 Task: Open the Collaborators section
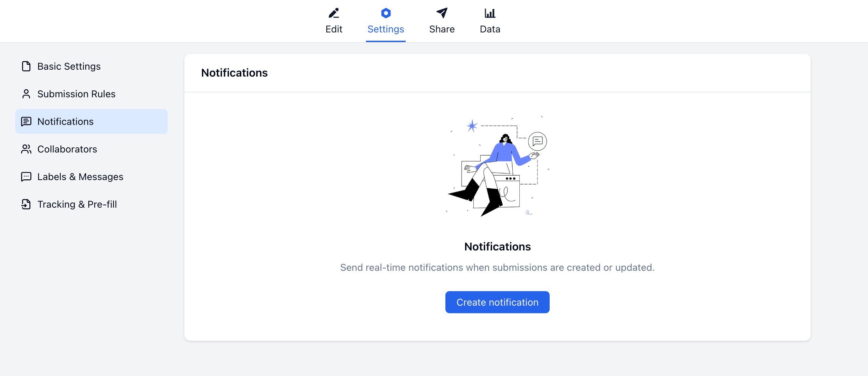67,149
